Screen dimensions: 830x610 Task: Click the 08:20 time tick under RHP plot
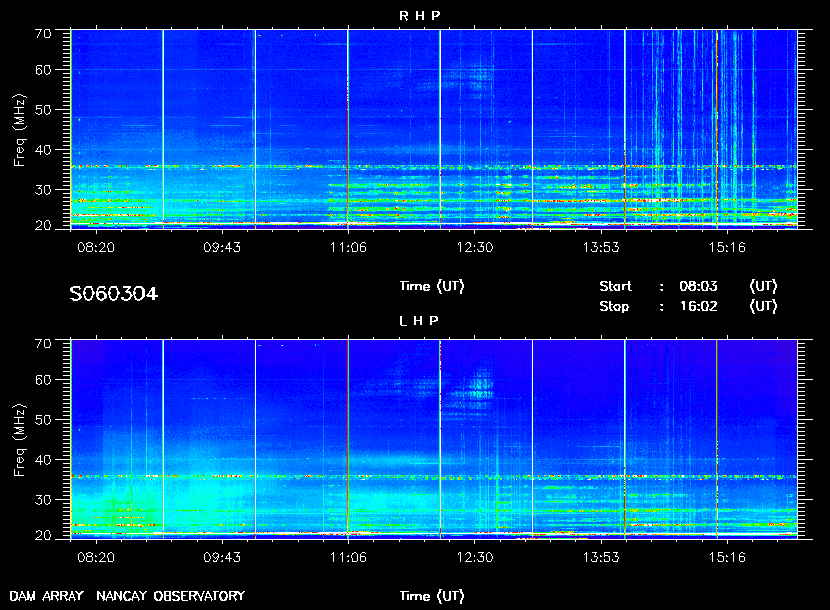coord(96,247)
